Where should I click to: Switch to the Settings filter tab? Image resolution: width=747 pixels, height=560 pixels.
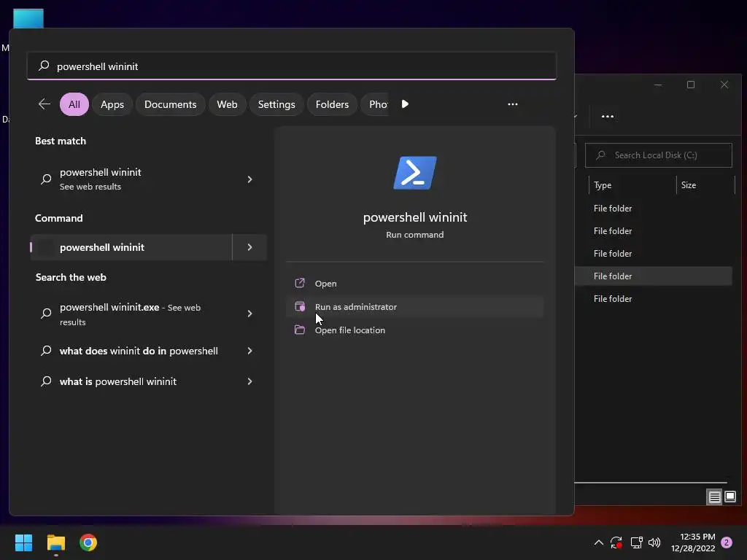pyautogui.click(x=276, y=104)
